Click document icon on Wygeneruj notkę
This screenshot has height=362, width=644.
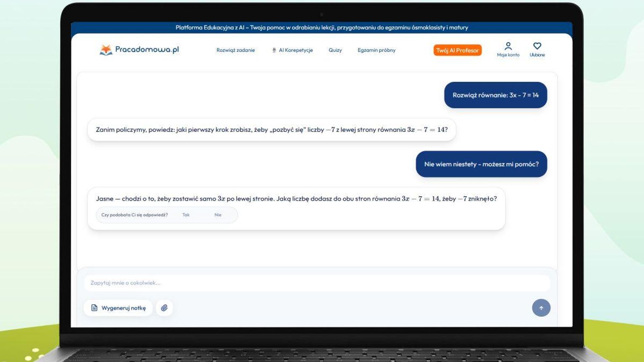click(94, 308)
